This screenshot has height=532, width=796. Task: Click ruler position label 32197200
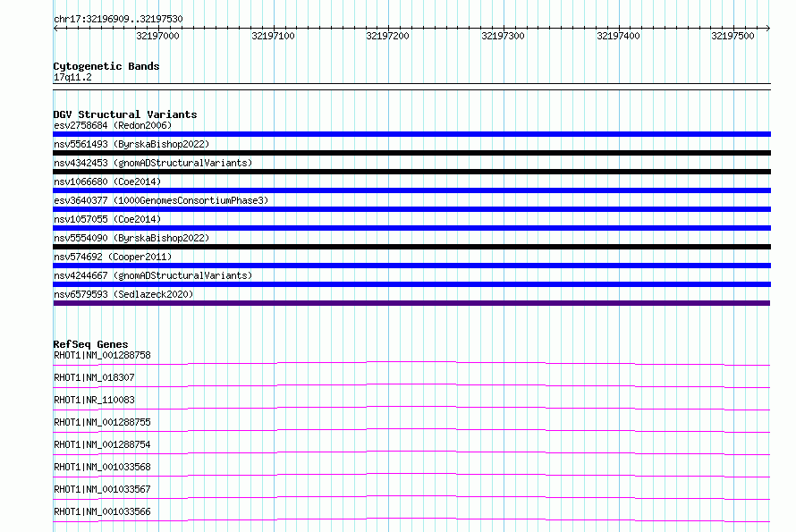(x=387, y=36)
